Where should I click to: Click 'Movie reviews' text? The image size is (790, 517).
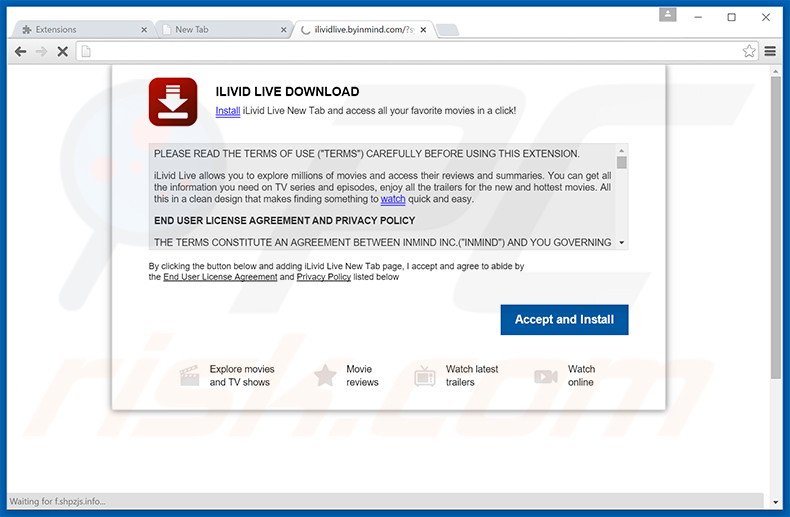pos(362,375)
